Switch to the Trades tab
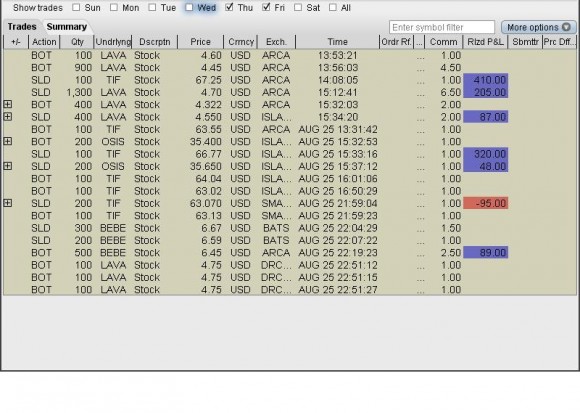Viewport: 580px width, 413px height. [22, 27]
